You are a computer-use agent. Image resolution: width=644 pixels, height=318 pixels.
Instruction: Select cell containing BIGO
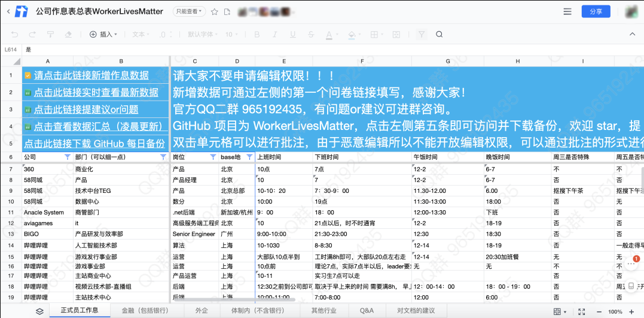click(48, 234)
